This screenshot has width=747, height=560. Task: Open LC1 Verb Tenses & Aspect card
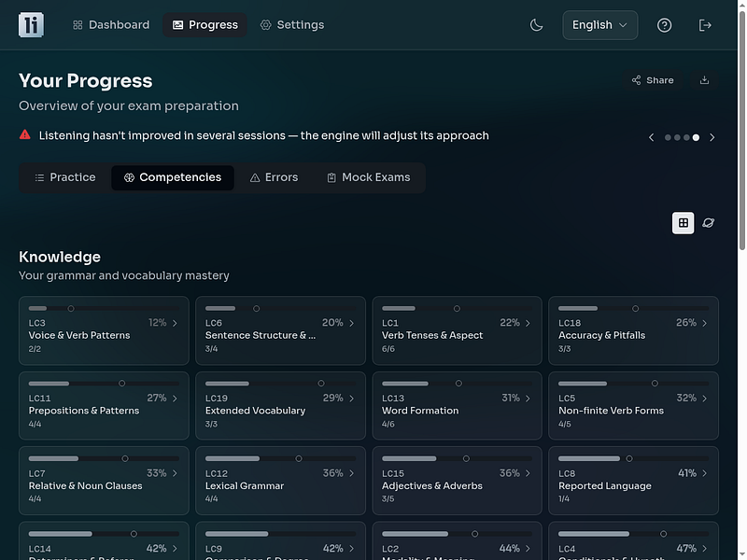tap(457, 330)
